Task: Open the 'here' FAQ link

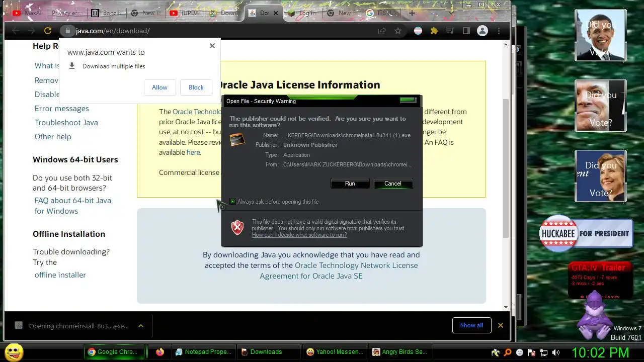Action: [193, 152]
